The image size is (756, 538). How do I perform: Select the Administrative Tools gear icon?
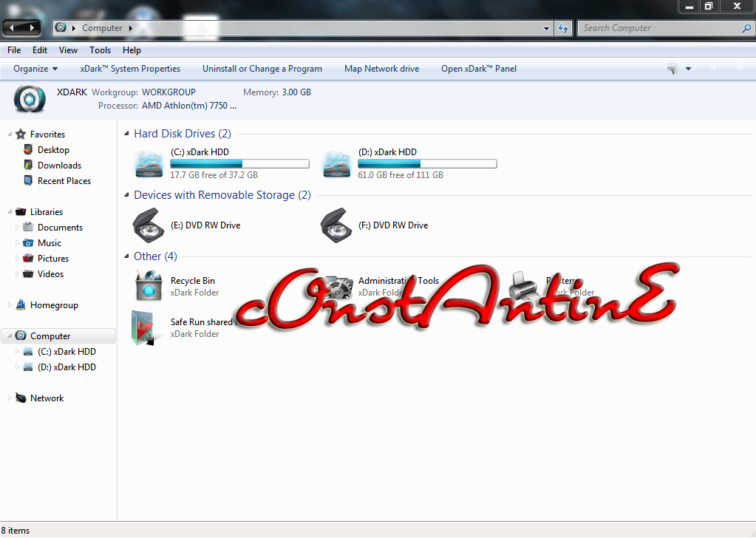click(338, 287)
